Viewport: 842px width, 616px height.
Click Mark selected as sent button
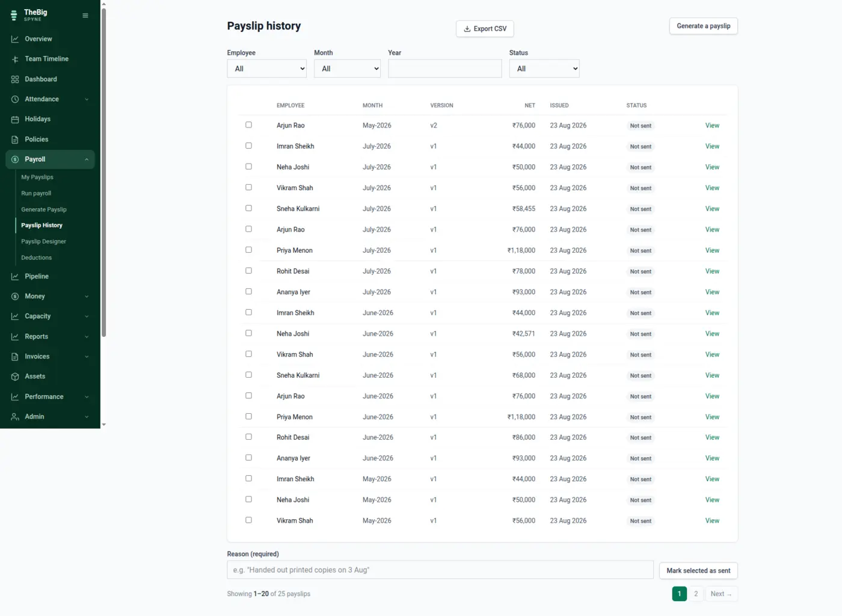click(x=698, y=571)
